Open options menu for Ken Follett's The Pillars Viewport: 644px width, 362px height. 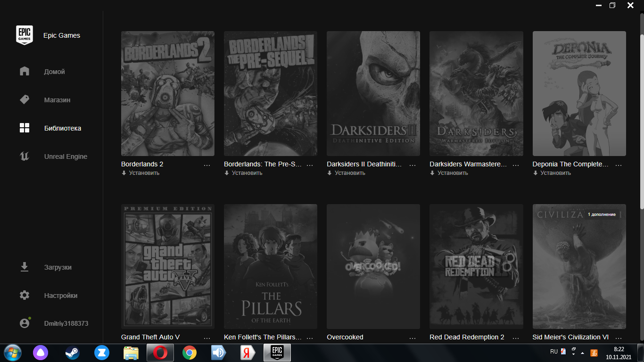310,338
